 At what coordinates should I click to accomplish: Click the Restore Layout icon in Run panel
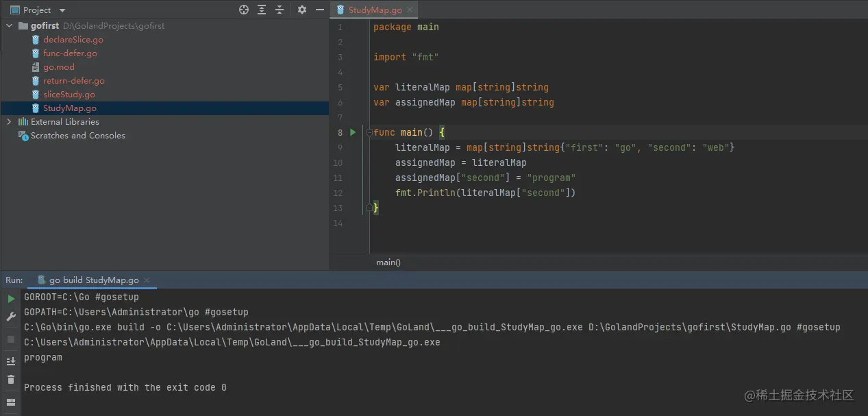pyautogui.click(x=11, y=402)
